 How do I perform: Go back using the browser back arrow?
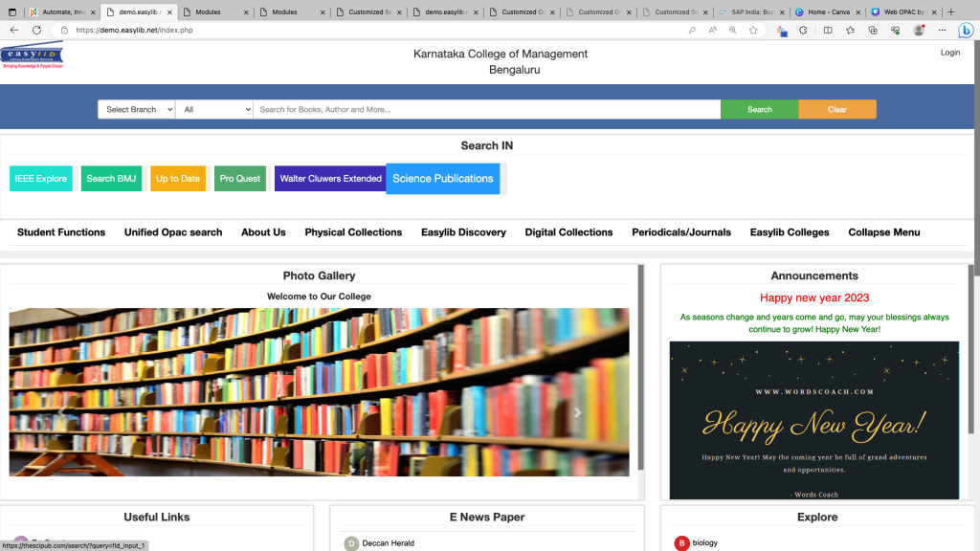(13, 30)
